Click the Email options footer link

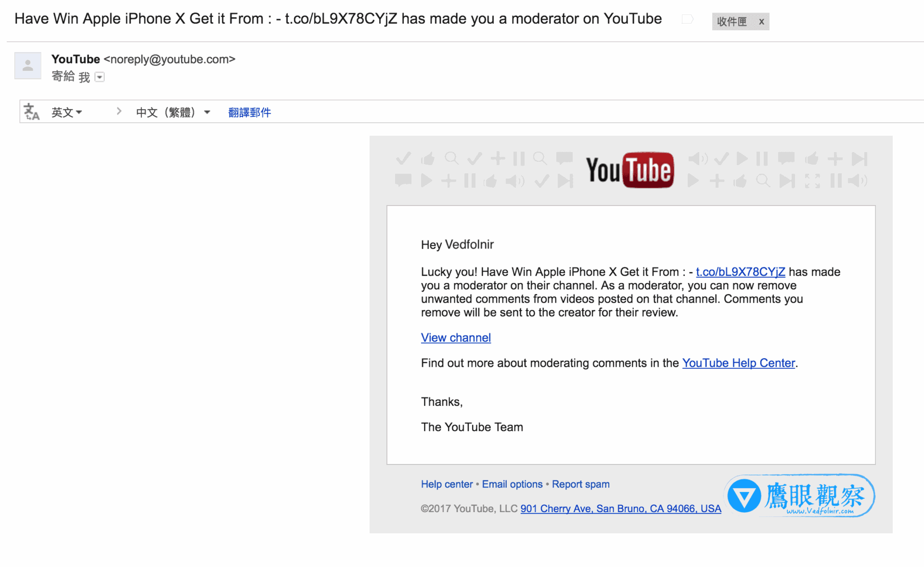[512, 484]
